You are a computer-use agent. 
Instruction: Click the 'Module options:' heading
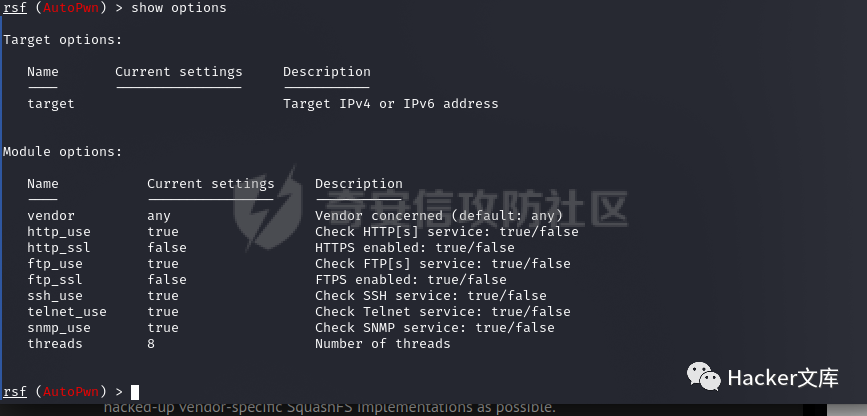tap(62, 152)
